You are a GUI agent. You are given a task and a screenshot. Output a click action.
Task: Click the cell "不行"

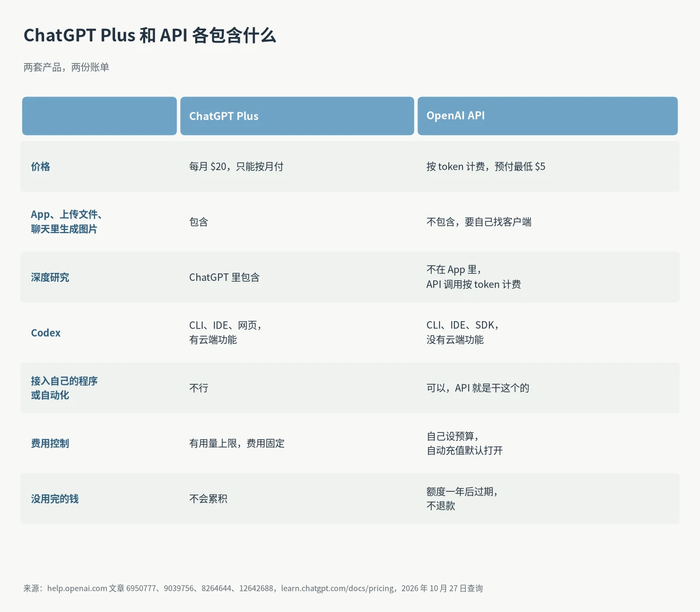point(199,388)
